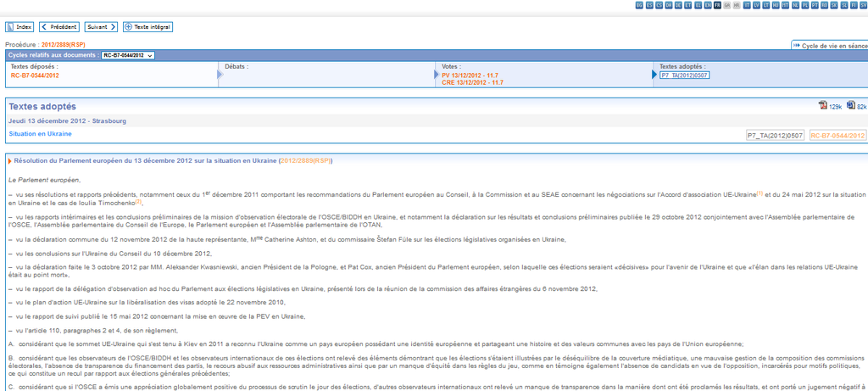This screenshot has height=391, width=868.
Task: Select the active FR language icon
Action: point(717,5)
